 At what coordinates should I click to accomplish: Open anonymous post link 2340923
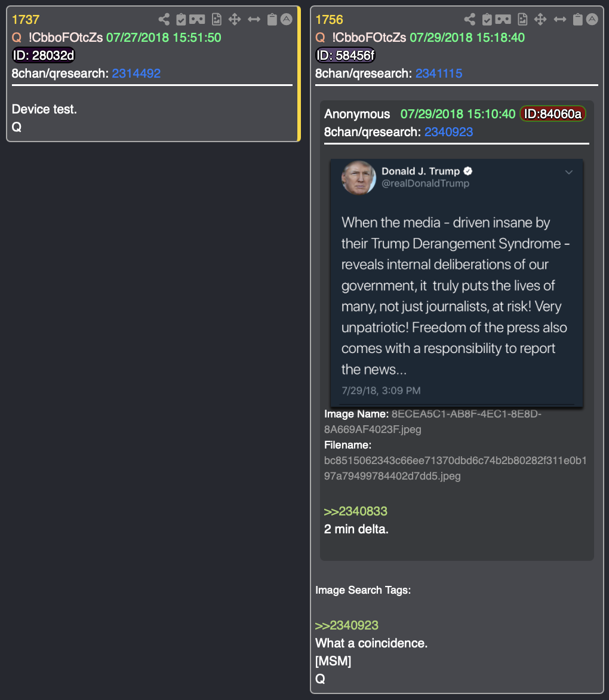pyautogui.click(x=448, y=131)
